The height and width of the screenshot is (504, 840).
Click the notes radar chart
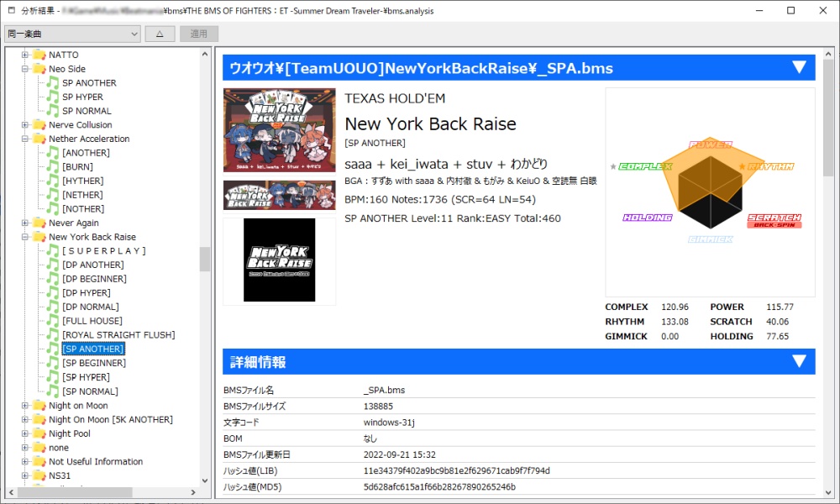tap(710, 192)
